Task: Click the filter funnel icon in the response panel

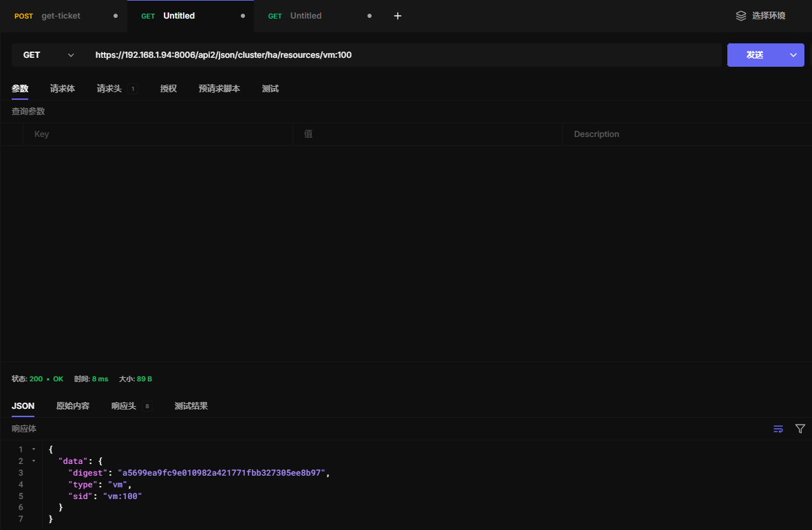Action: 800,429
